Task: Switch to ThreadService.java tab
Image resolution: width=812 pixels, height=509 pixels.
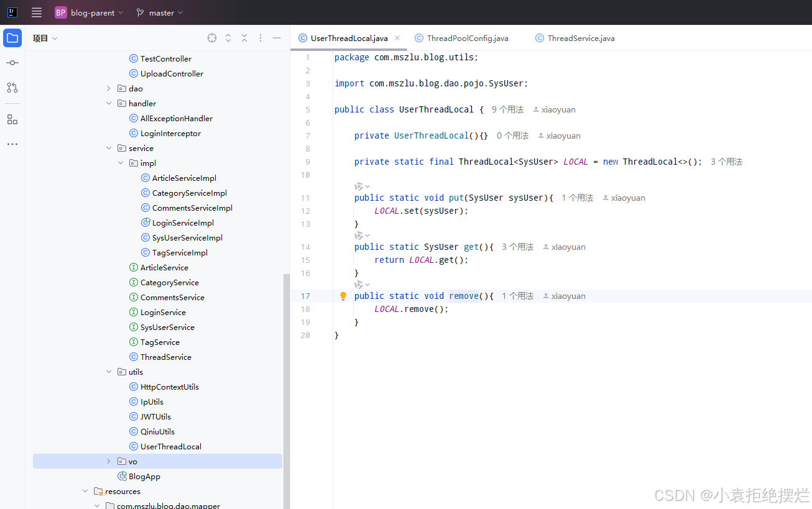Action: tap(575, 38)
